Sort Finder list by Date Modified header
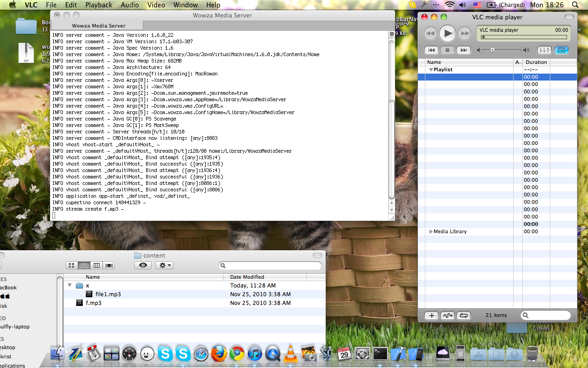The height and width of the screenshot is (368, 588). click(265, 277)
